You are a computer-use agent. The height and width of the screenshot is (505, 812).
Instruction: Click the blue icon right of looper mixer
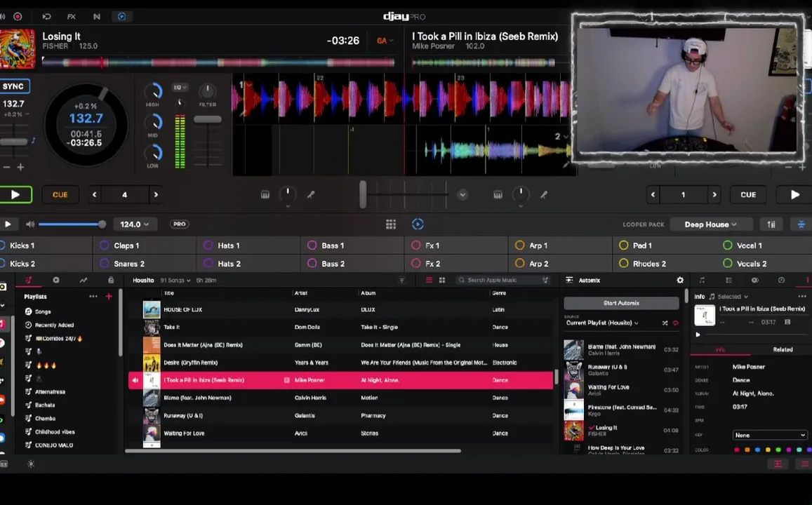(x=801, y=224)
